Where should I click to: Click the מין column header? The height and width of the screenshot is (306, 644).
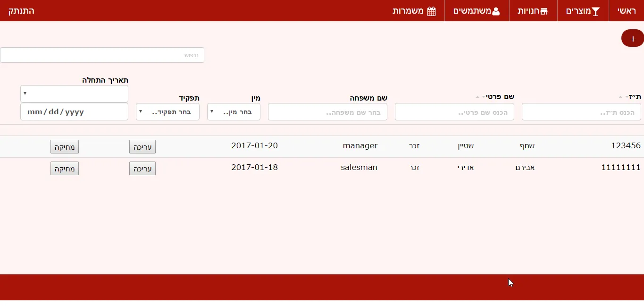coord(255,98)
